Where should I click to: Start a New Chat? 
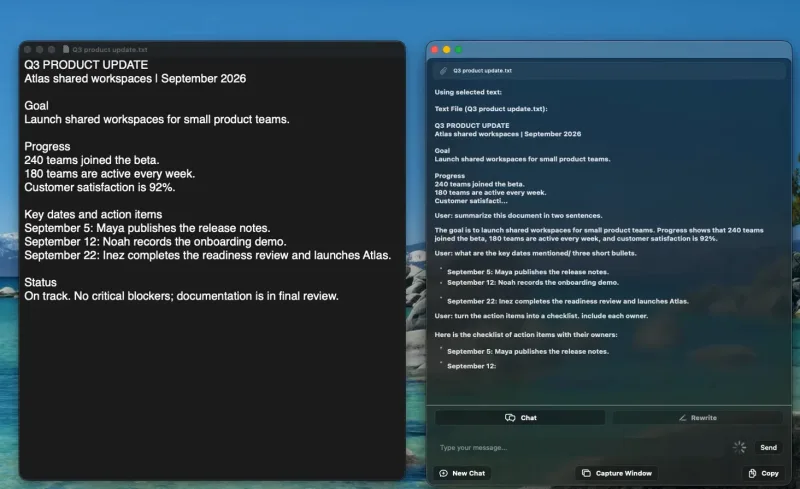[x=462, y=473]
